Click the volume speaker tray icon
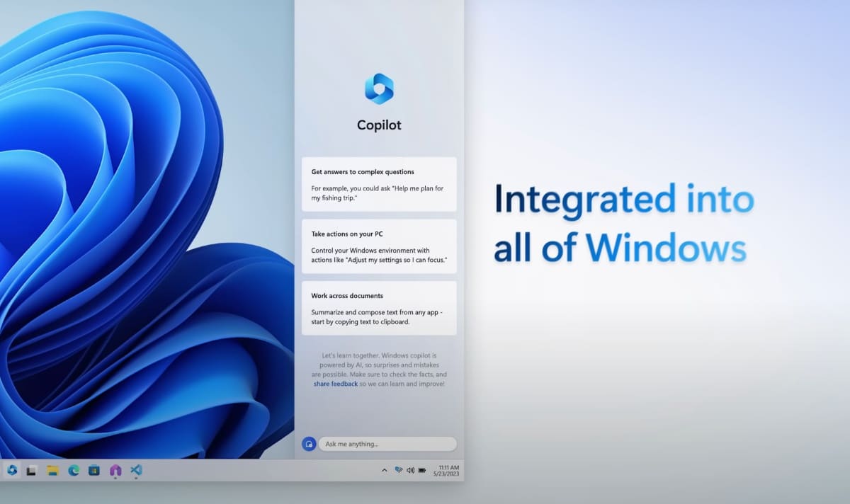This screenshot has height=504, width=850. 410,470
